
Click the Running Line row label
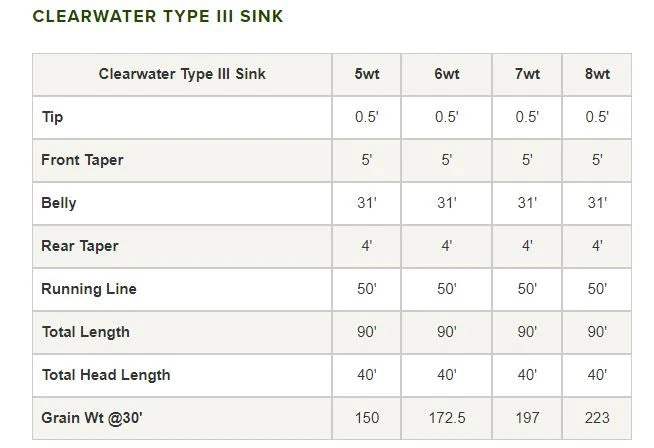[x=88, y=289]
